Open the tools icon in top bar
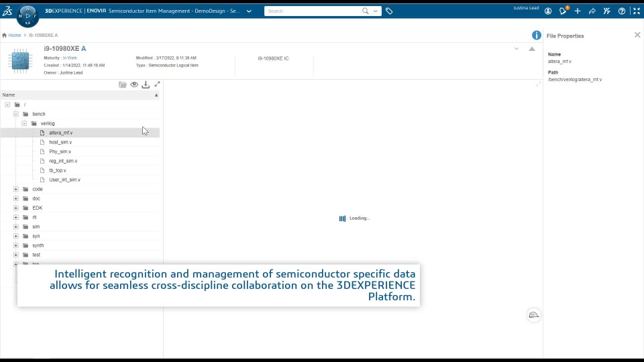This screenshot has height=362, width=644. coord(606,11)
